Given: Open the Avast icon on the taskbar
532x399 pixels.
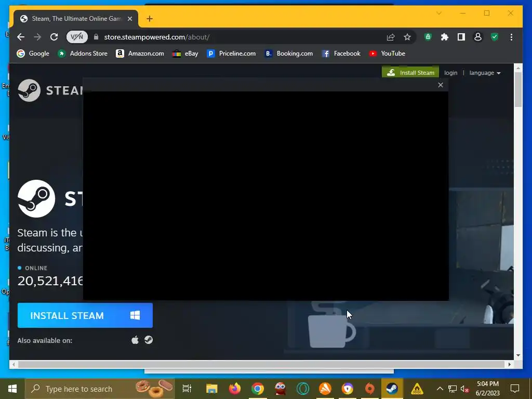Looking at the screenshot, I should tap(325, 389).
